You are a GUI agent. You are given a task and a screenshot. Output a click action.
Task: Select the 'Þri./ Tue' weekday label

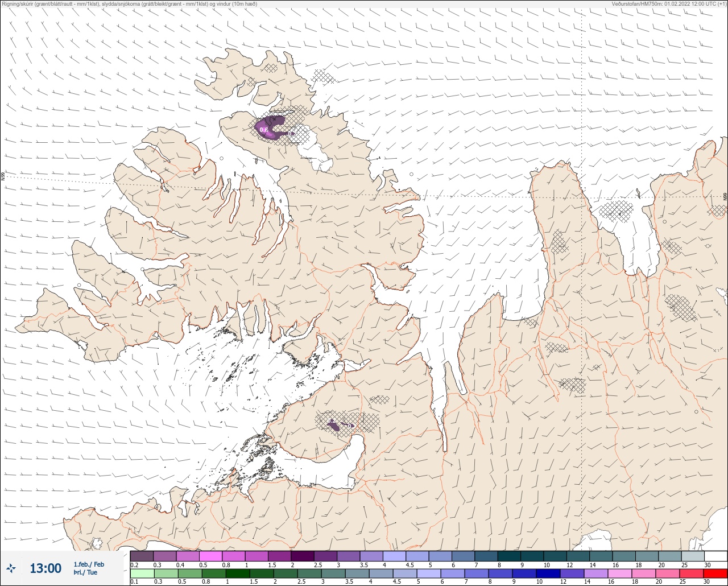point(85,572)
